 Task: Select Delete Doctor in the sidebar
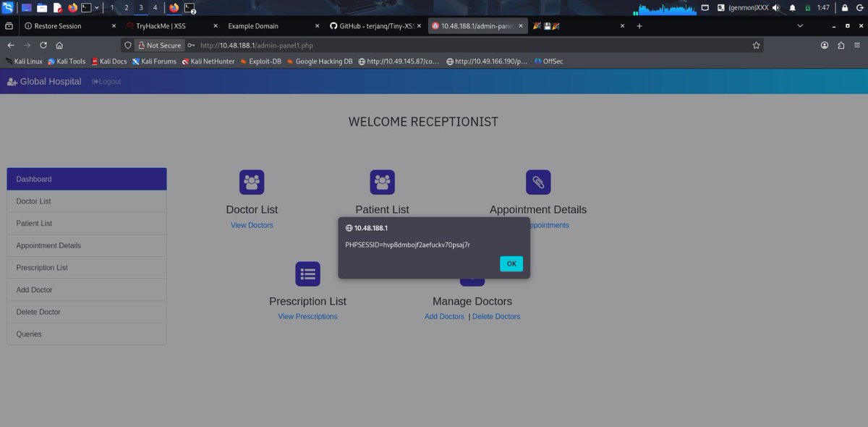point(87,312)
